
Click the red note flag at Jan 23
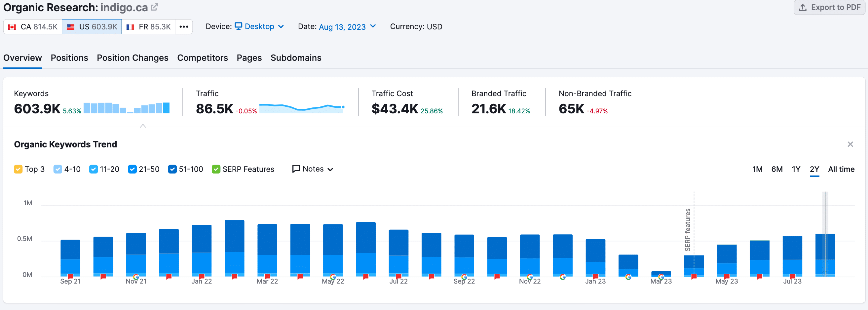tap(595, 277)
